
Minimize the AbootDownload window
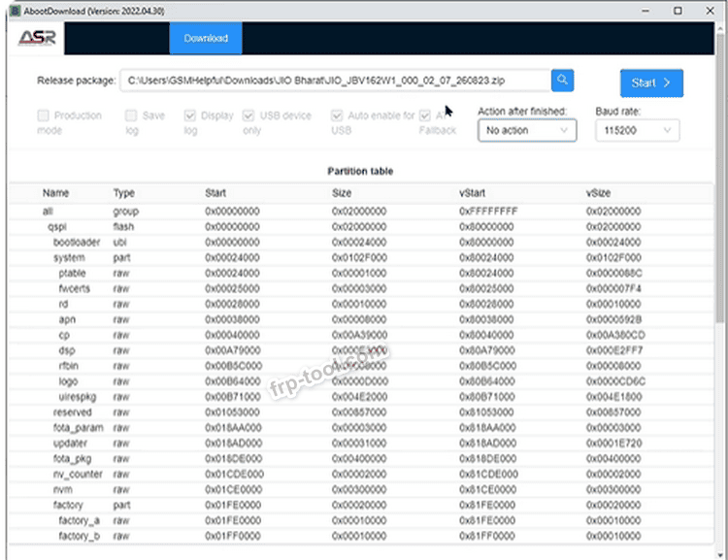(645, 11)
